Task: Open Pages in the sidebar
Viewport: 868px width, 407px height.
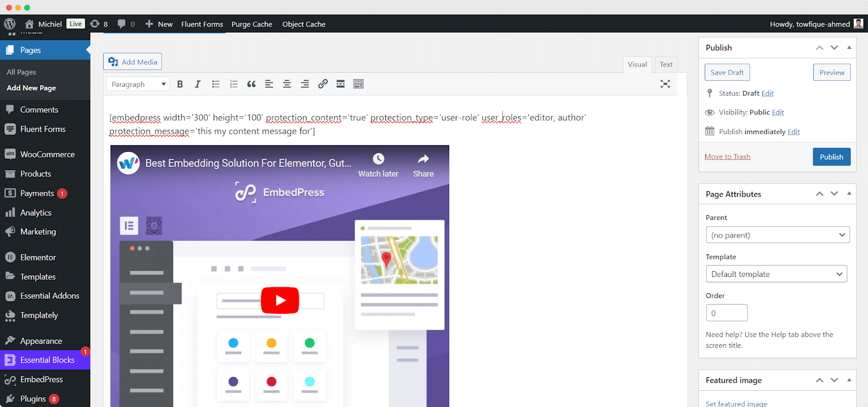Action: [45, 50]
